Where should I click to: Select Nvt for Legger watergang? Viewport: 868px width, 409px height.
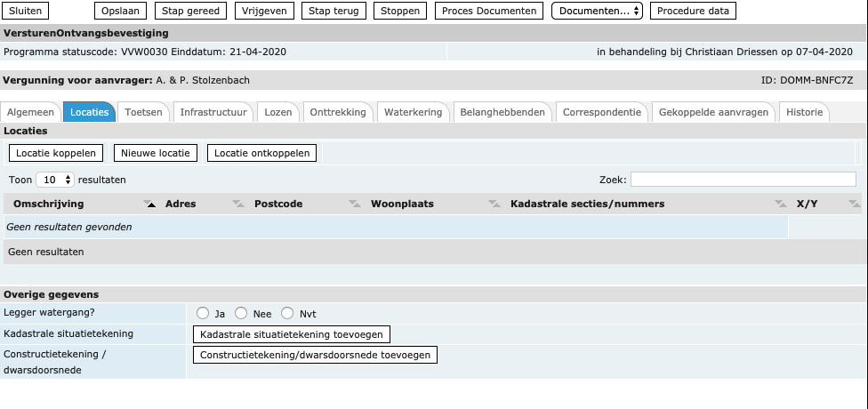click(287, 313)
